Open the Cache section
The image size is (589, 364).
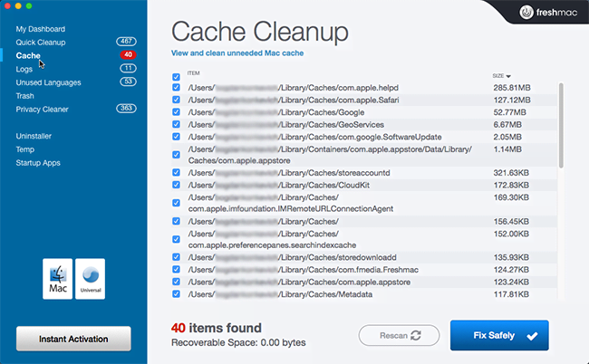pos(28,55)
